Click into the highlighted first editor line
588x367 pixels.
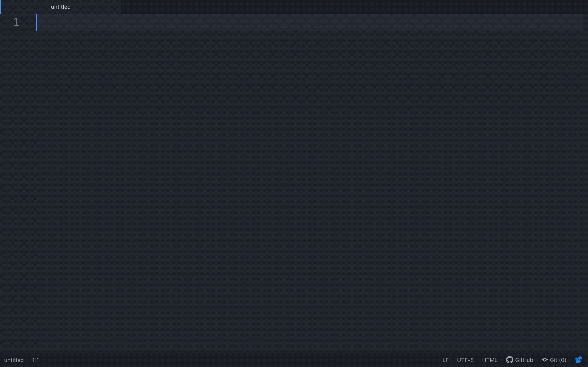(x=310, y=22)
